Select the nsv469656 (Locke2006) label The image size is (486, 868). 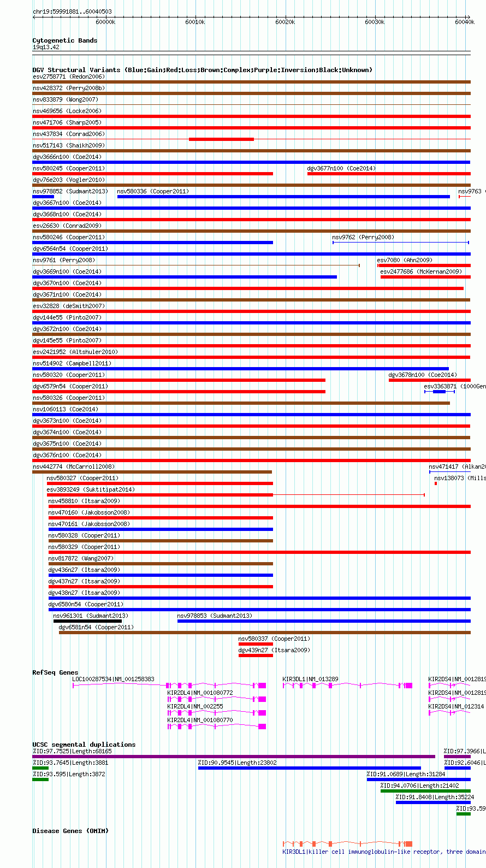click(x=67, y=111)
